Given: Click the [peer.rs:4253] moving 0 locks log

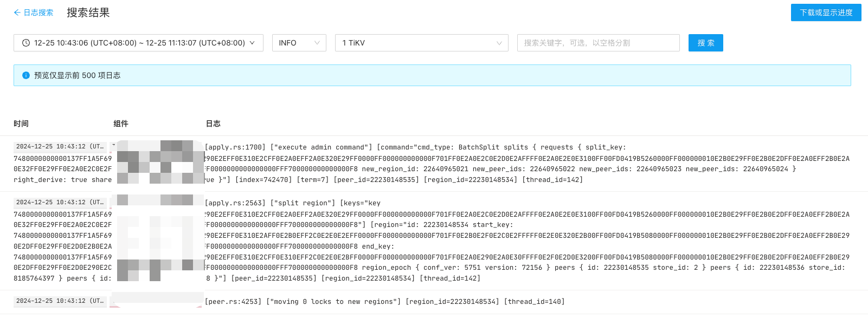Looking at the screenshot, I should click(384, 301).
